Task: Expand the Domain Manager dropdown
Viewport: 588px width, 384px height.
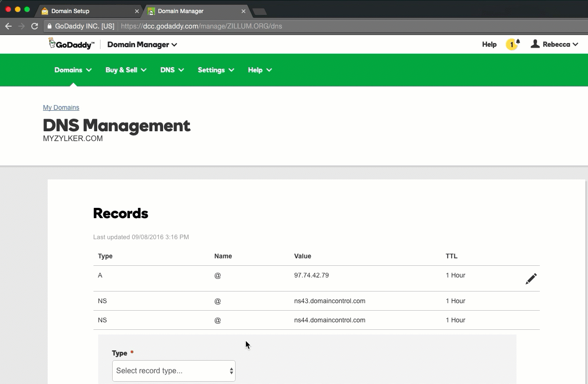Action: 142,44
